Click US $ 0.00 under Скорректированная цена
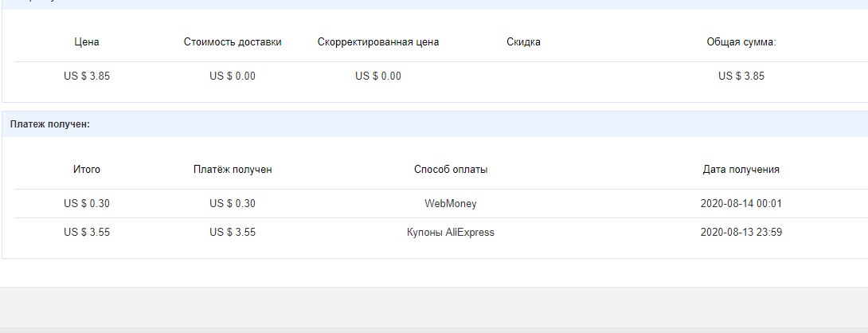Image resolution: width=868 pixels, height=333 pixels. coord(378,76)
